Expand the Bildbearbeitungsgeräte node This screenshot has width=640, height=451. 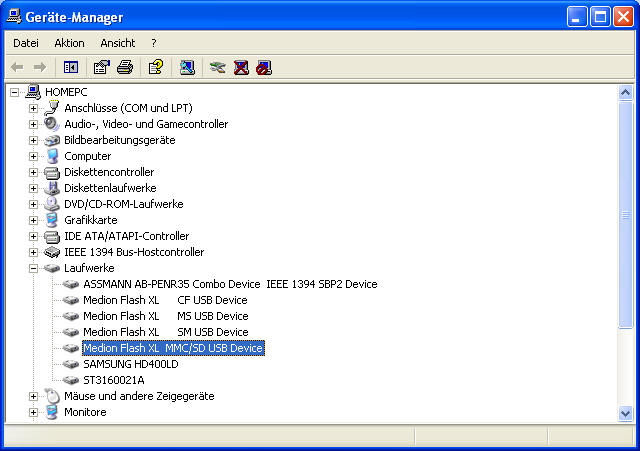[x=33, y=140]
